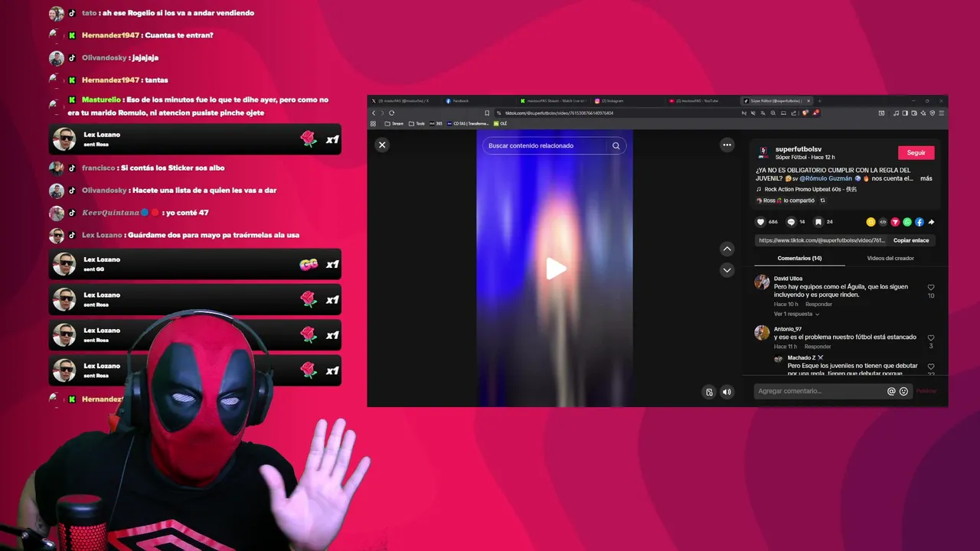
Task: Reload the browser page
Action: pyautogui.click(x=391, y=112)
